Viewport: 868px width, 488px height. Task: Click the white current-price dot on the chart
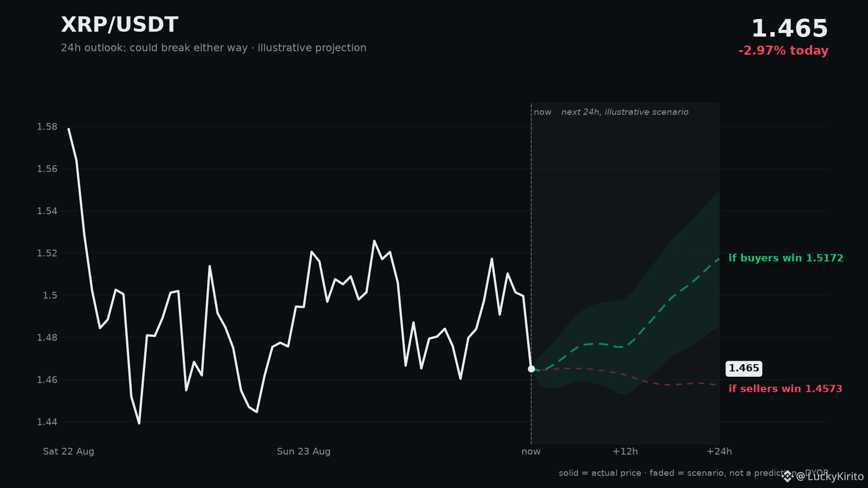pos(531,369)
